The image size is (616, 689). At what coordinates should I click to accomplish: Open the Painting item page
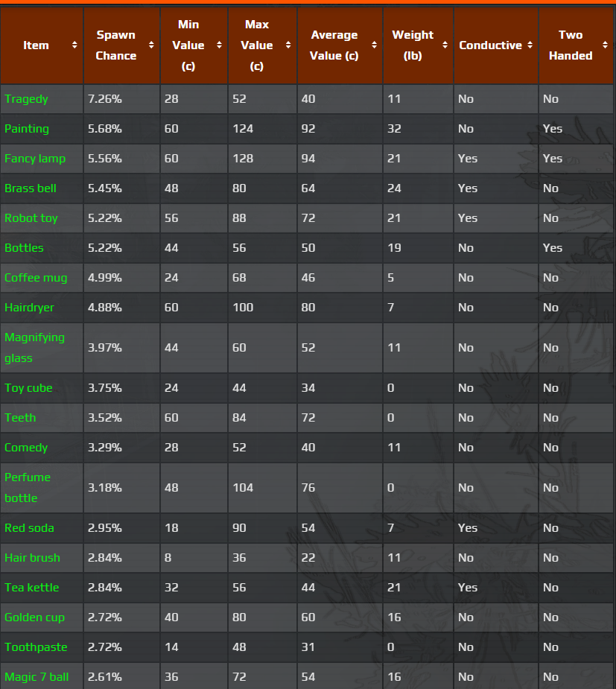(27, 129)
